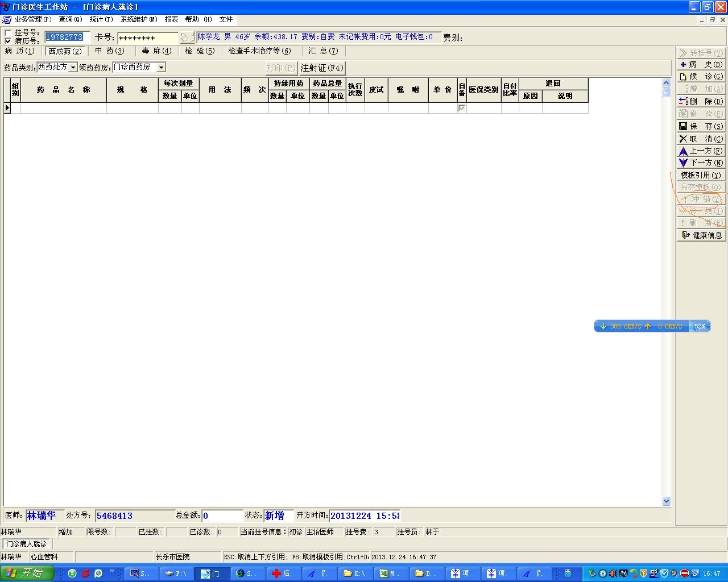Viewport: 728px width, 582px height.
Task: Click the 打印(P) print button
Action: [281, 68]
